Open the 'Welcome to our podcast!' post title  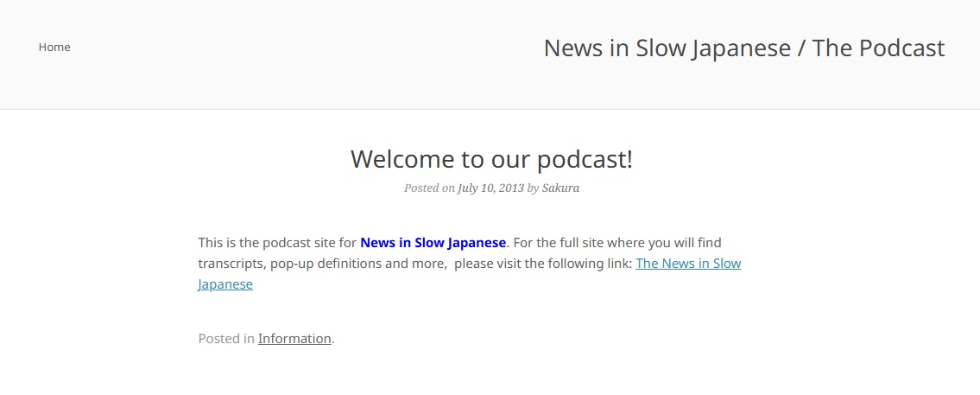point(491,159)
